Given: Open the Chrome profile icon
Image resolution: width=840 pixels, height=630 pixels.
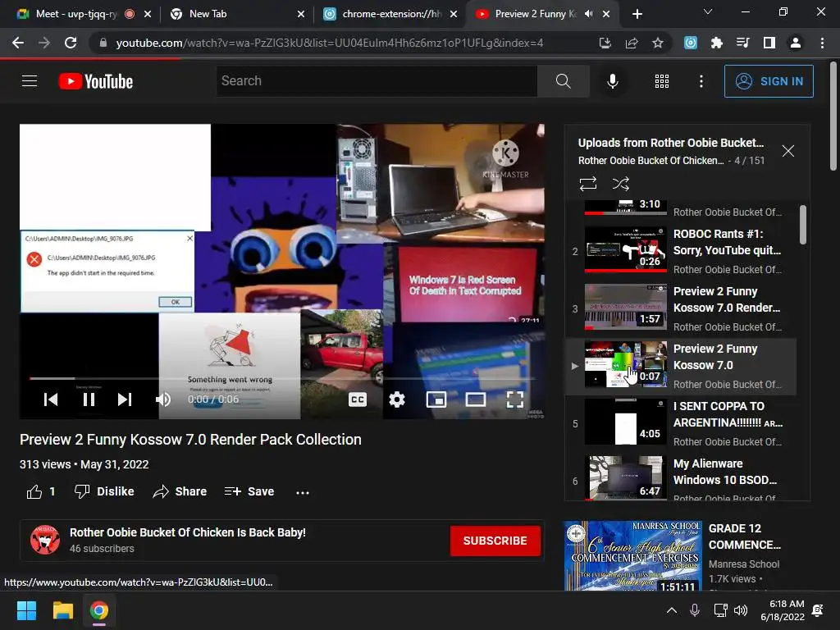Looking at the screenshot, I should pos(796,43).
